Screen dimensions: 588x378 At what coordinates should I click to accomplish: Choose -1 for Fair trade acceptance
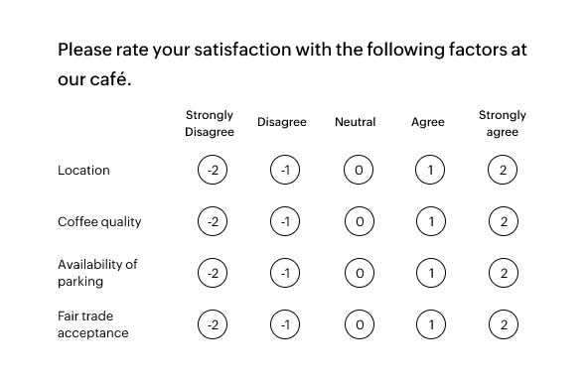285,324
